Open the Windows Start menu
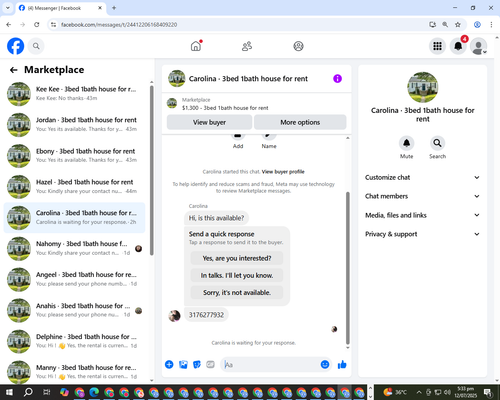 9,392
